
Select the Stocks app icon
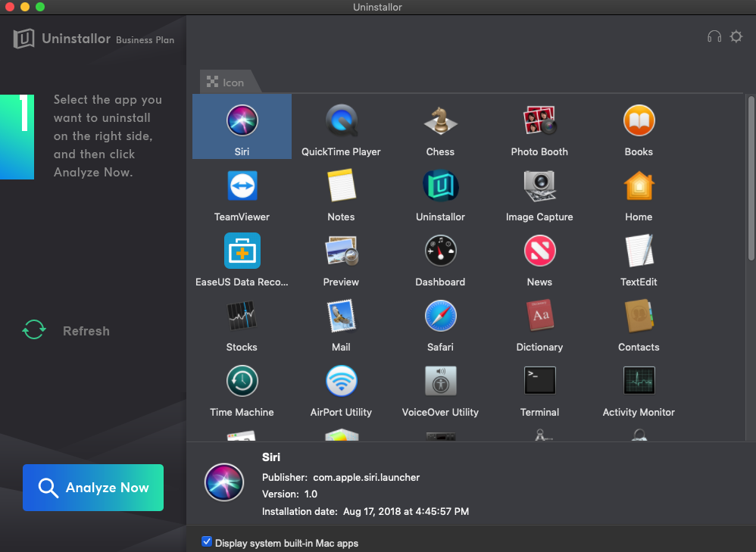pyautogui.click(x=242, y=316)
